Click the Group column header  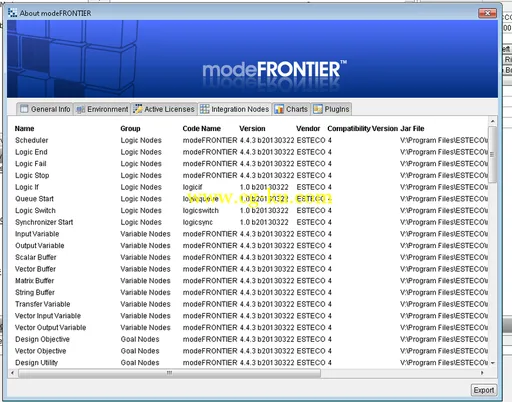pyautogui.click(x=130, y=128)
